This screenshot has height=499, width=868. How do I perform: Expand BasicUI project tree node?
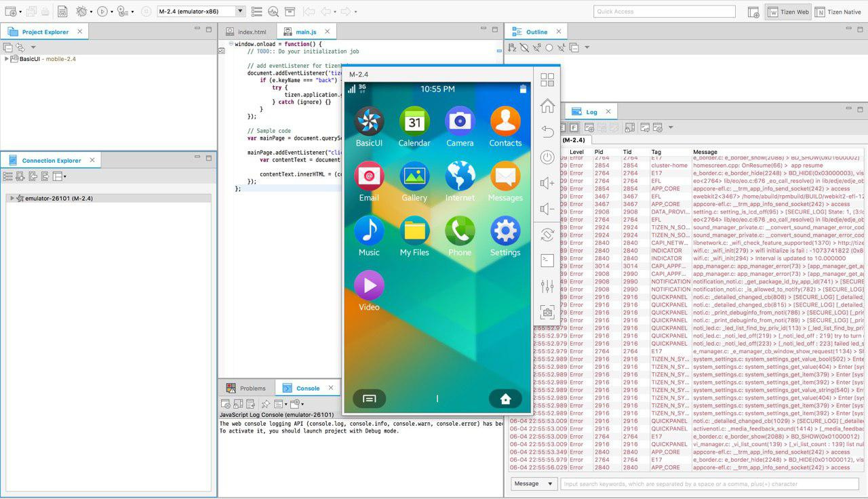click(x=7, y=59)
